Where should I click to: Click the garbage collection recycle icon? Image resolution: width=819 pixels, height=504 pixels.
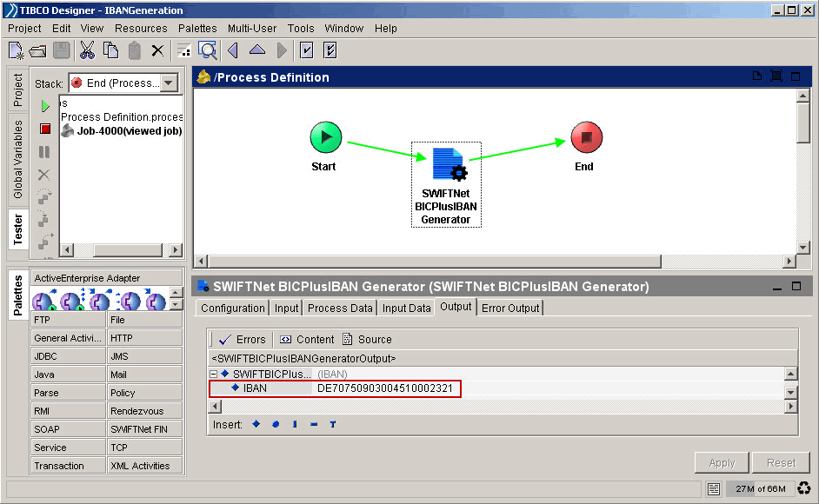(804, 488)
